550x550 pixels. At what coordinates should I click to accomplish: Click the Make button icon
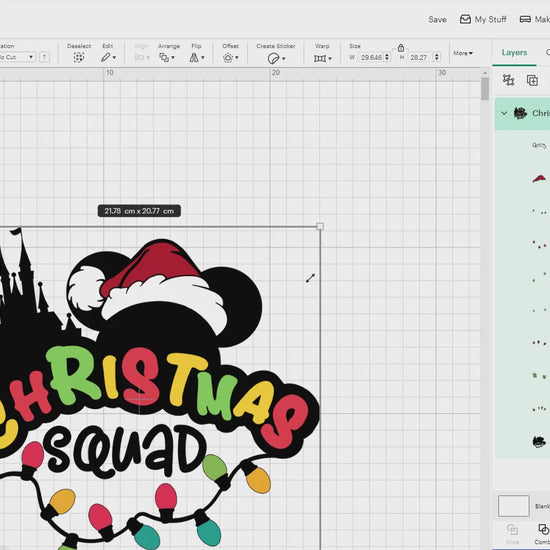525,19
